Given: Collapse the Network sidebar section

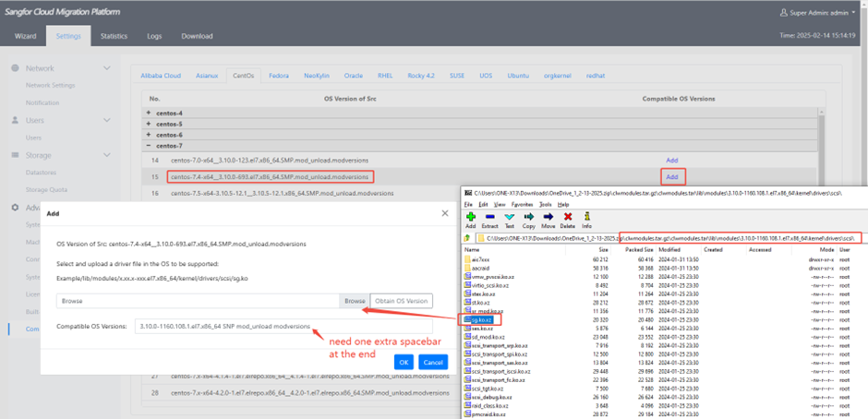Looking at the screenshot, I should point(107,68).
